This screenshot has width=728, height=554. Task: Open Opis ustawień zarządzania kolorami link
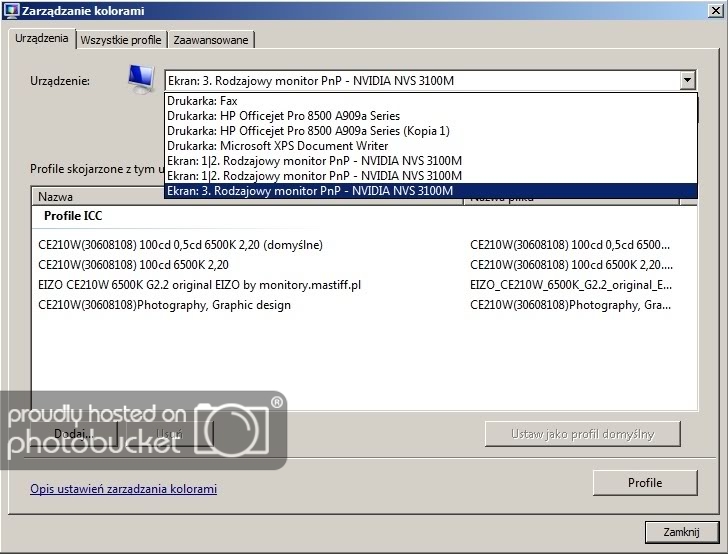coord(124,489)
